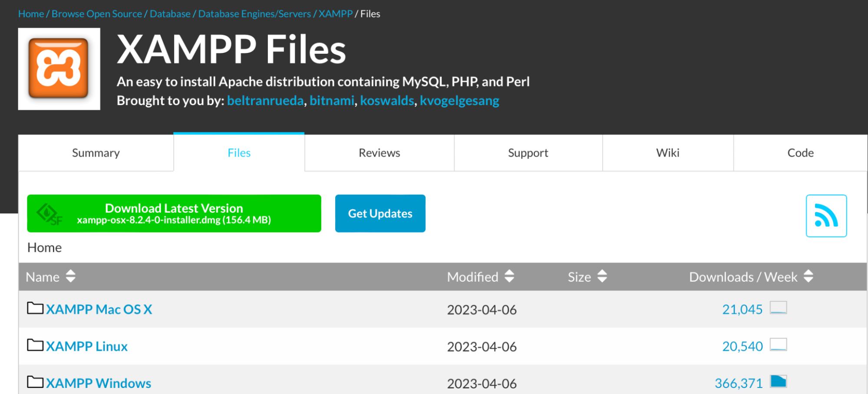Visit the bitnami profile link
The image size is (868, 394).
click(x=332, y=101)
